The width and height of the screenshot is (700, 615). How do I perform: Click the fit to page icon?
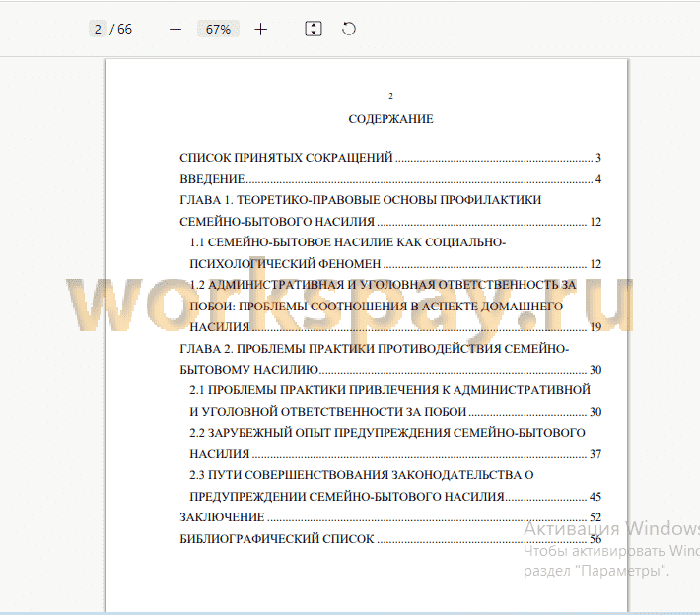coord(314,29)
